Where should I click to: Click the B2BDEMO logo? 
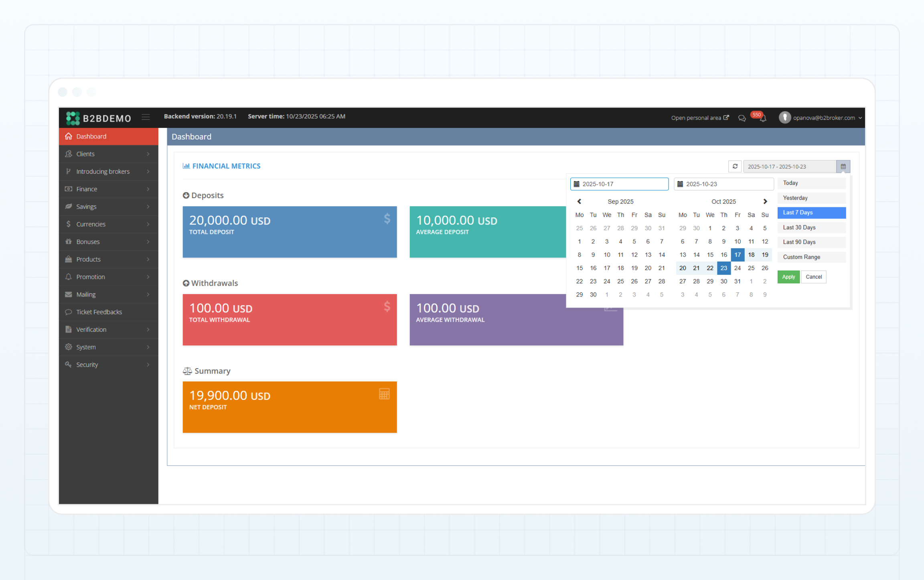point(99,118)
